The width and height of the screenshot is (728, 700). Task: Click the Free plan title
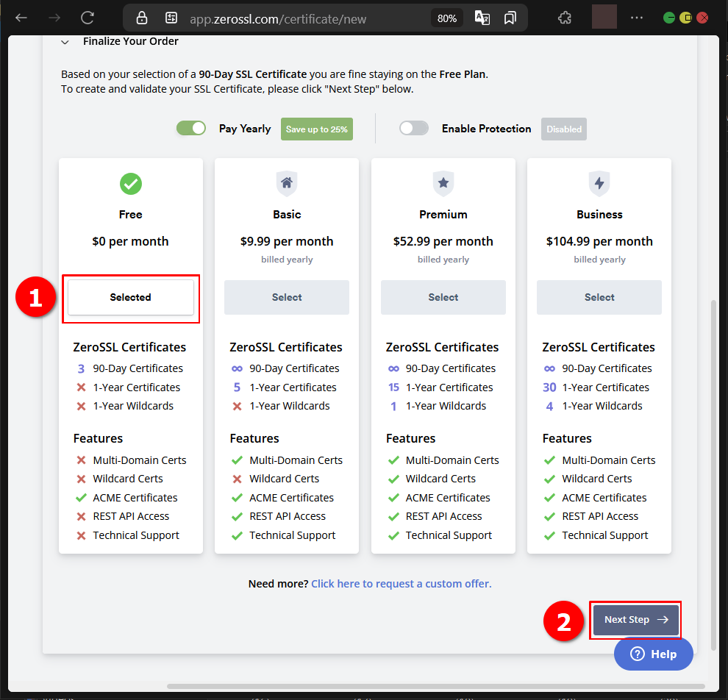[130, 215]
